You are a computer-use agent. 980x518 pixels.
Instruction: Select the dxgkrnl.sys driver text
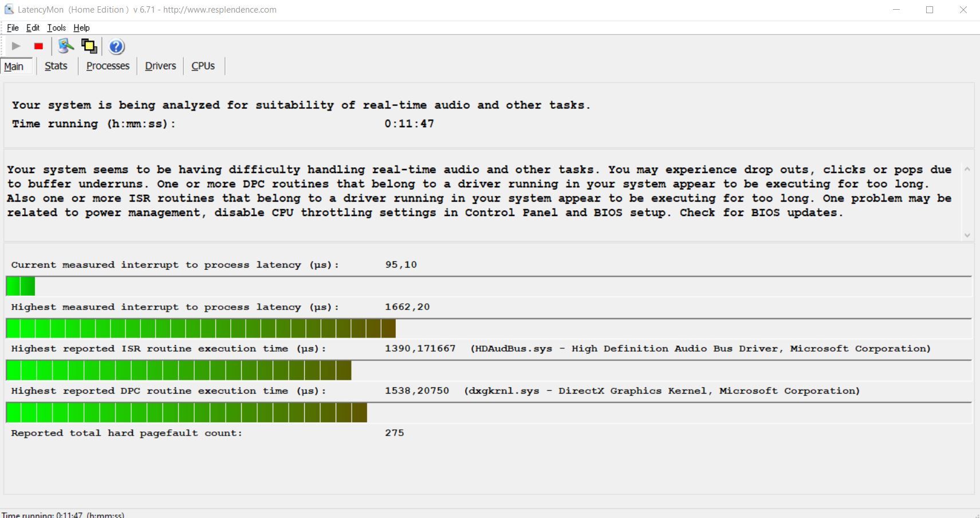[662, 391]
